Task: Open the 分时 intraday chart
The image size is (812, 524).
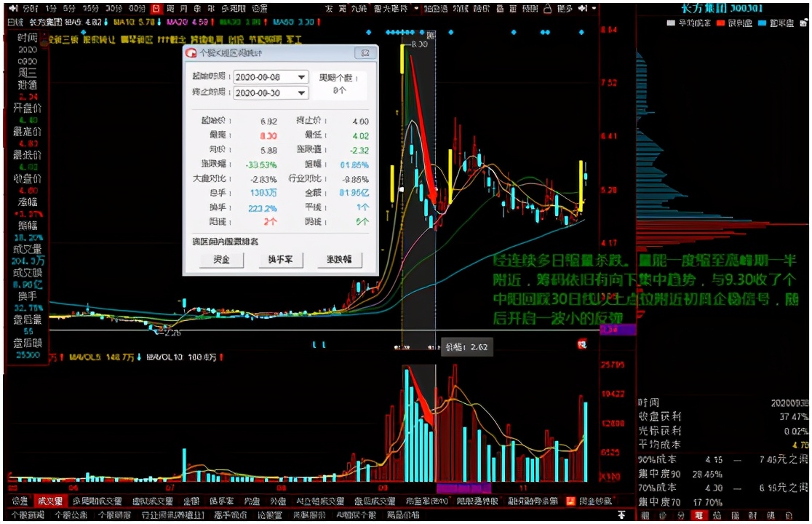Action: pos(29,8)
